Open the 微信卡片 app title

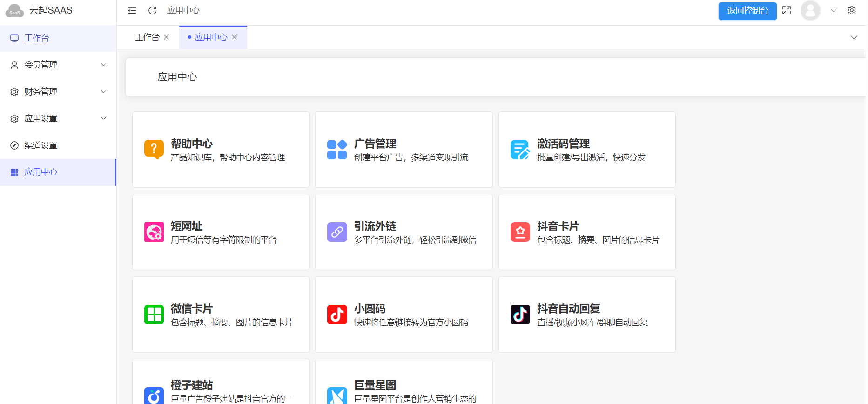[192, 308]
